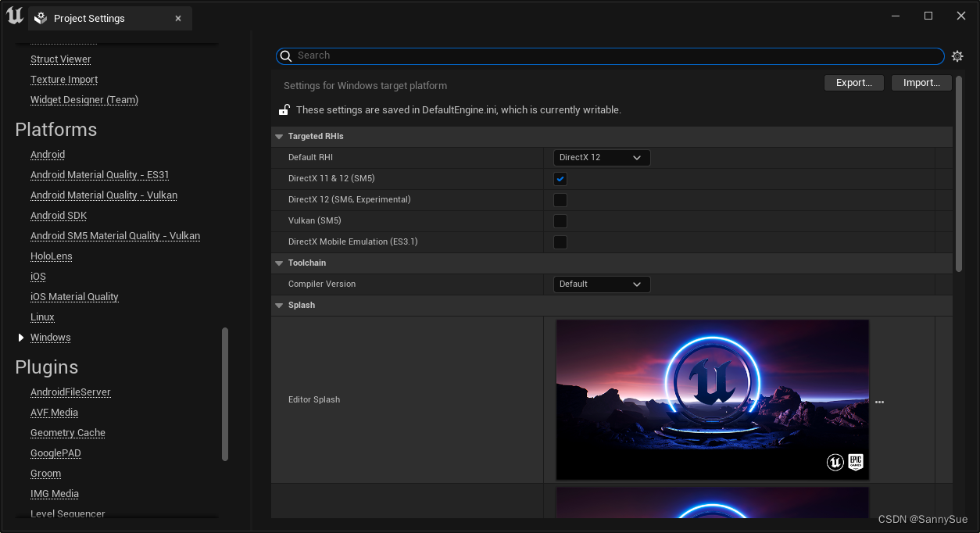Select the Project Settings tab
The height and width of the screenshot is (533, 980).
tap(110, 18)
